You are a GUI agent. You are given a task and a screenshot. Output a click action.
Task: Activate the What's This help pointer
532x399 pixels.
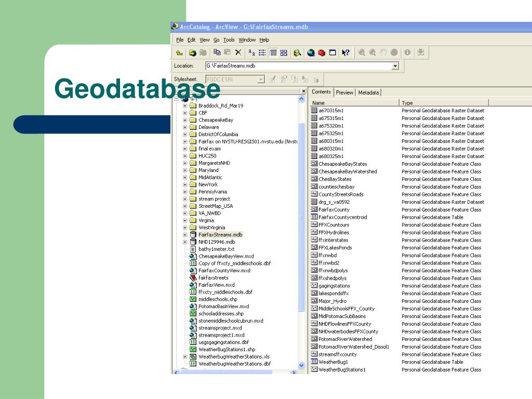(345, 52)
